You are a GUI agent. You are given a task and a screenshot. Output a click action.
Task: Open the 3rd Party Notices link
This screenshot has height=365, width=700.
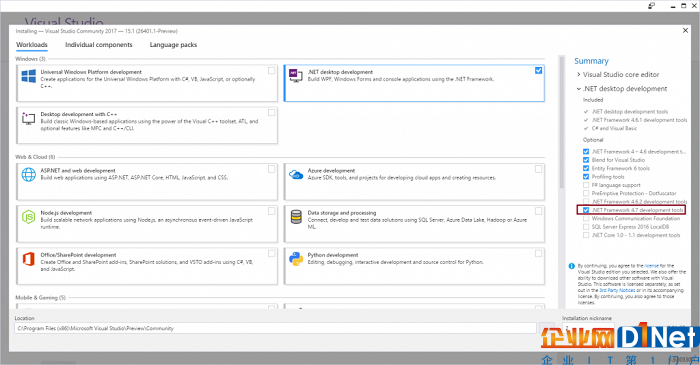pos(617,290)
